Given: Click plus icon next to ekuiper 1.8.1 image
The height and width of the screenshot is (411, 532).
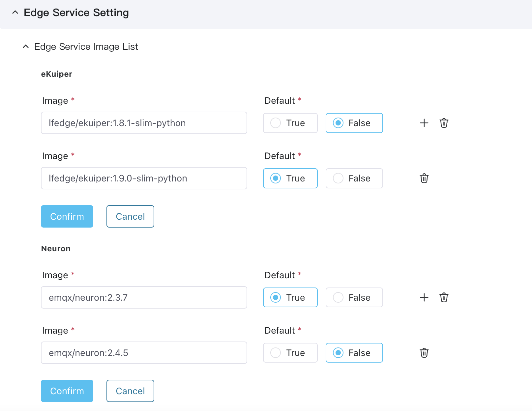Looking at the screenshot, I should click(x=424, y=123).
